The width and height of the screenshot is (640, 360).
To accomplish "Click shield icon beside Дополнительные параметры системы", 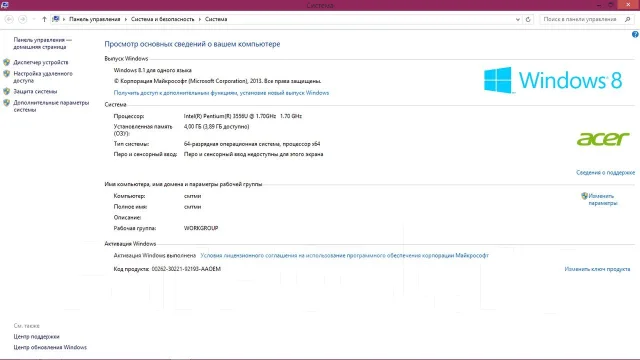I will click(x=7, y=103).
